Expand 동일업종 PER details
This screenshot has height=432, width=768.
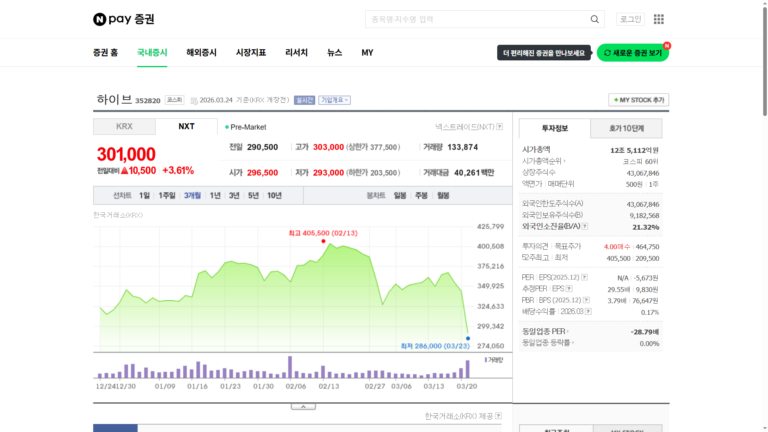click(545, 332)
